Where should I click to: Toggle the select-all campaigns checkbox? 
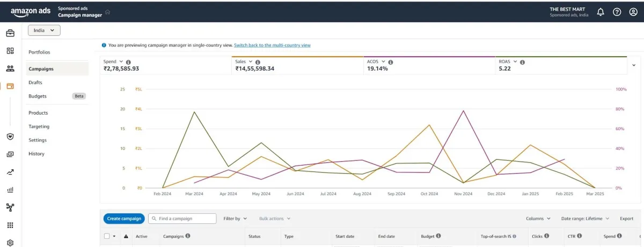[107, 236]
